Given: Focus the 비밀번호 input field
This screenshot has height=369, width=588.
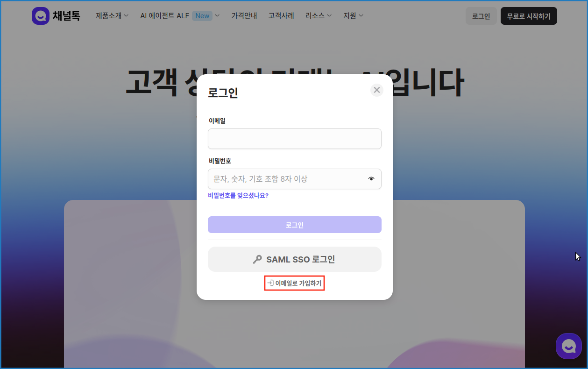Looking at the screenshot, I should (x=285, y=179).
